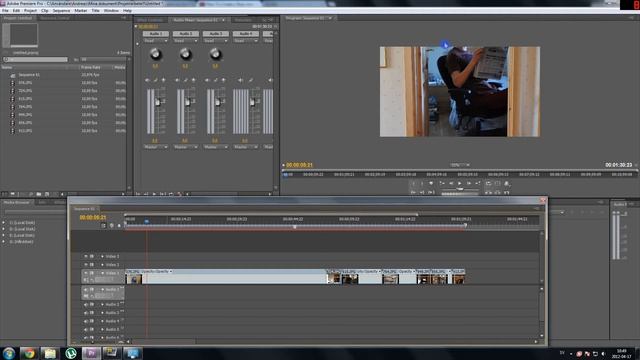The image size is (640, 360).
Task: Click the Audio 1 track name field in mixer
Action: pyautogui.click(x=156, y=34)
